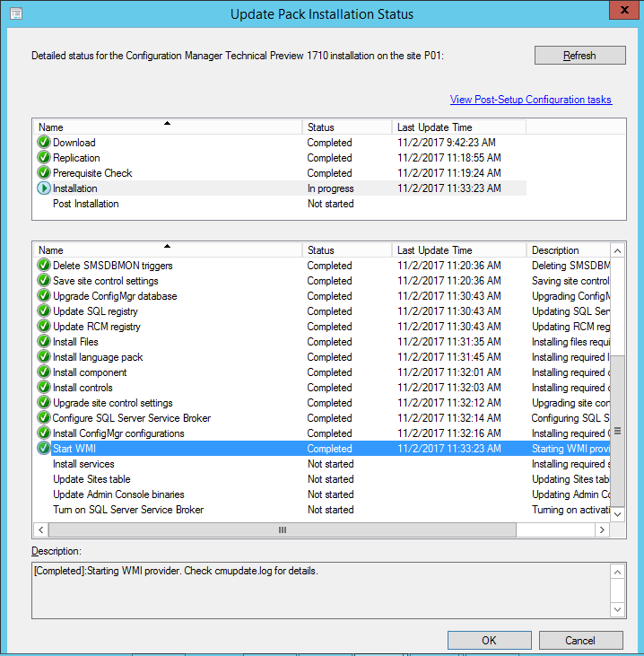This screenshot has height=656, width=644.
Task: Click check icon beside Install language pack
Action: pyautogui.click(x=43, y=357)
